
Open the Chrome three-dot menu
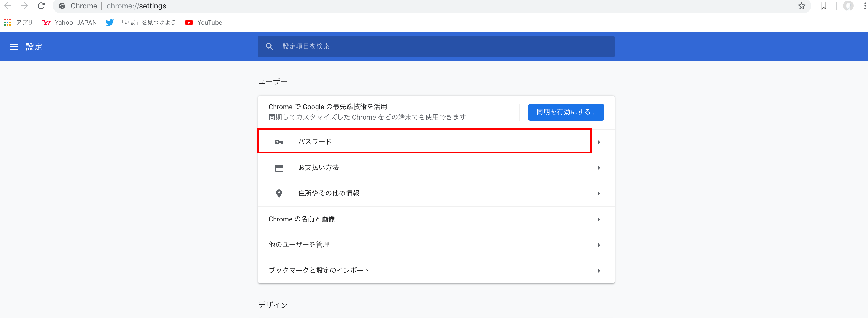coord(865,6)
